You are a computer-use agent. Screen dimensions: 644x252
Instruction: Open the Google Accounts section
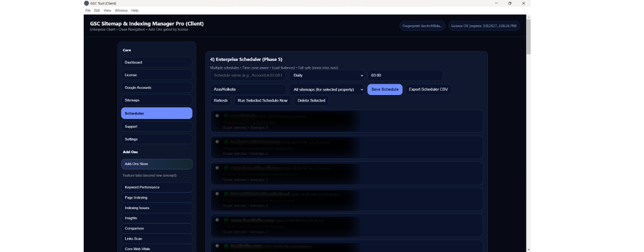(157, 88)
